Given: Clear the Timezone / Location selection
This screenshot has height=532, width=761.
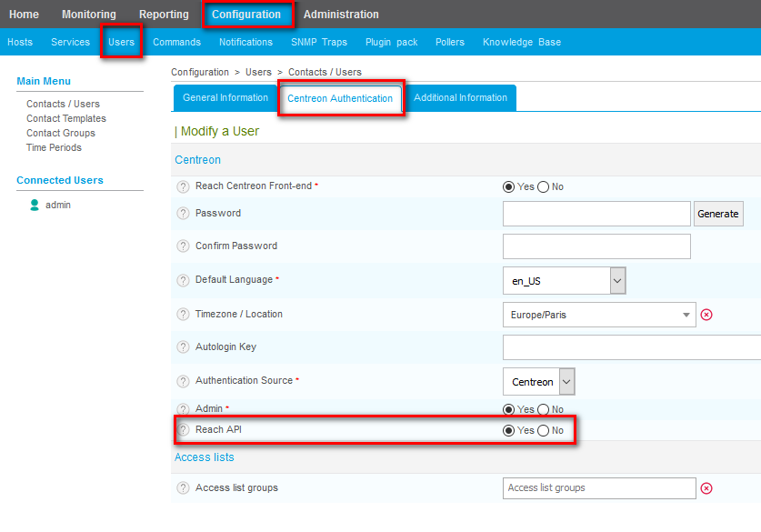Looking at the screenshot, I should click(x=706, y=315).
